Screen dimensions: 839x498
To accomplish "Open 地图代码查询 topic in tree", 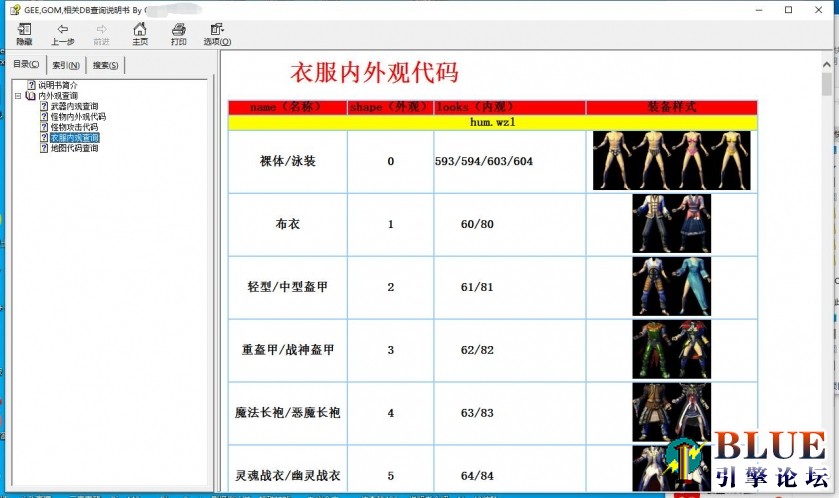I will 74,148.
